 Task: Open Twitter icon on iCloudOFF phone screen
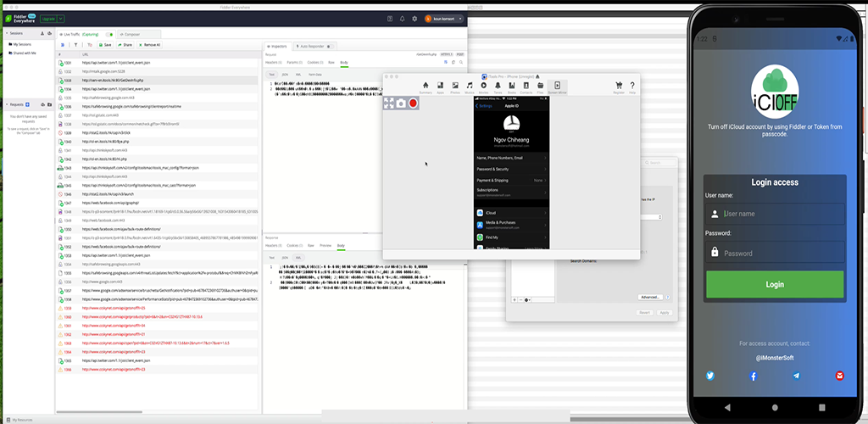tap(710, 376)
